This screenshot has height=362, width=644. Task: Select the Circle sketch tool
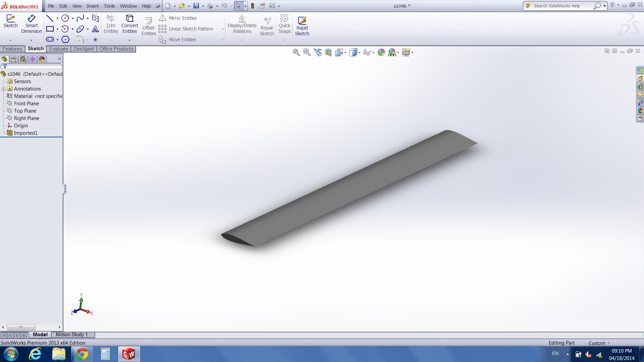pyautogui.click(x=65, y=18)
